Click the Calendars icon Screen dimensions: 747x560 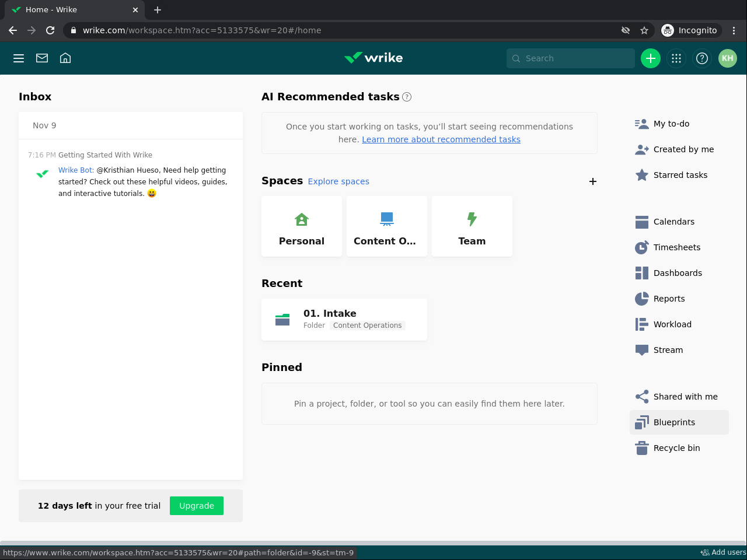pos(642,222)
